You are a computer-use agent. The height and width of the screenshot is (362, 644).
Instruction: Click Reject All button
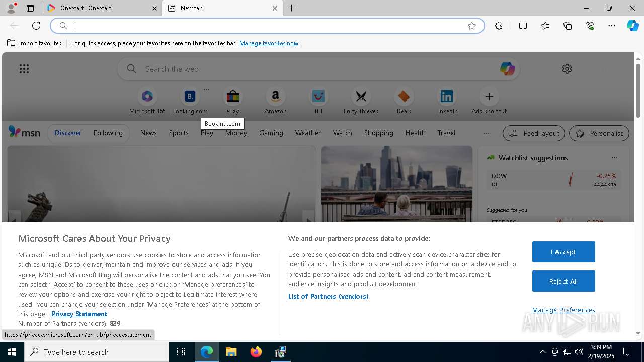coord(563,281)
